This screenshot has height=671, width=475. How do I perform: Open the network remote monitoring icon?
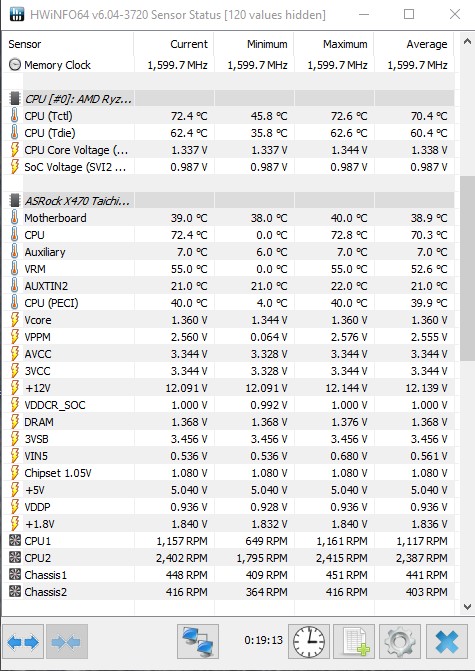[x=198, y=641]
